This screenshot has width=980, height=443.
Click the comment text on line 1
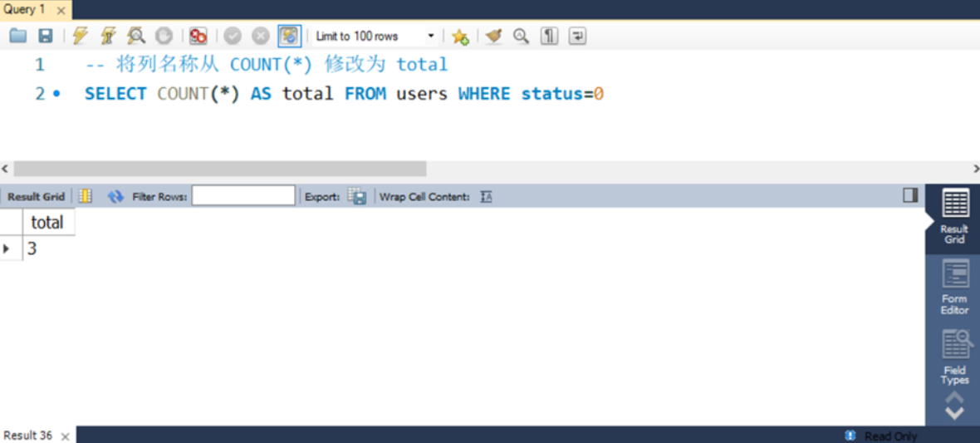click(x=267, y=65)
